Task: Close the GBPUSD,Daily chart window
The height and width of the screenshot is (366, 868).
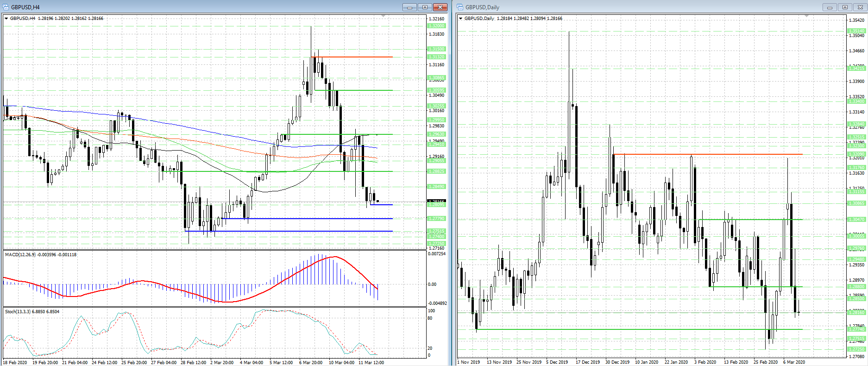Action: coord(860,7)
